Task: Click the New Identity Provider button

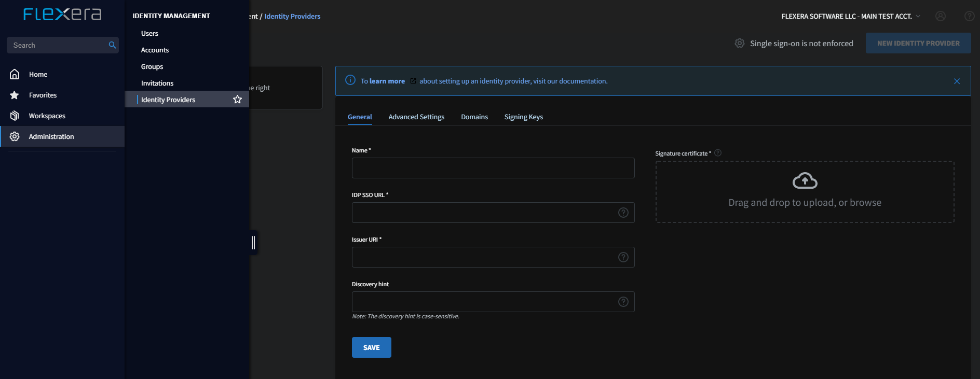Action: click(918, 43)
